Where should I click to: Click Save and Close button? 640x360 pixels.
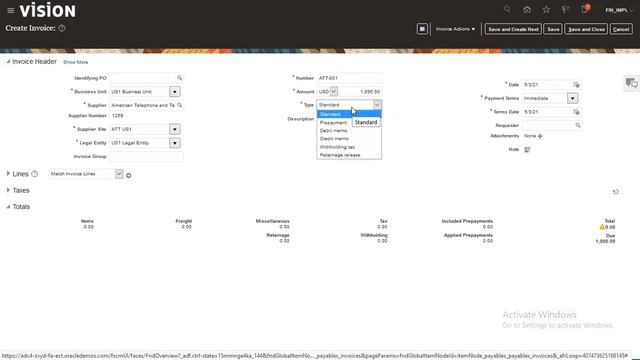[x=586, y=29]
